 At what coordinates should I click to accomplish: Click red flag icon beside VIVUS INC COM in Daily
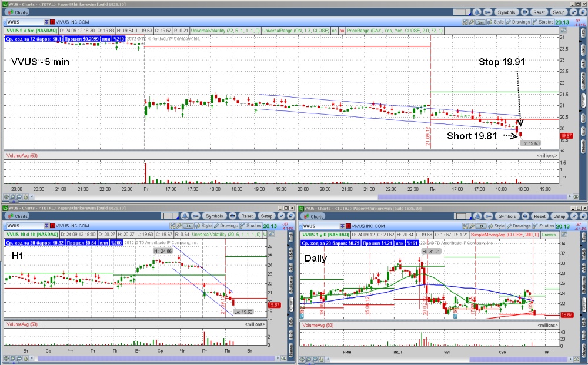(x=348, y=226)
